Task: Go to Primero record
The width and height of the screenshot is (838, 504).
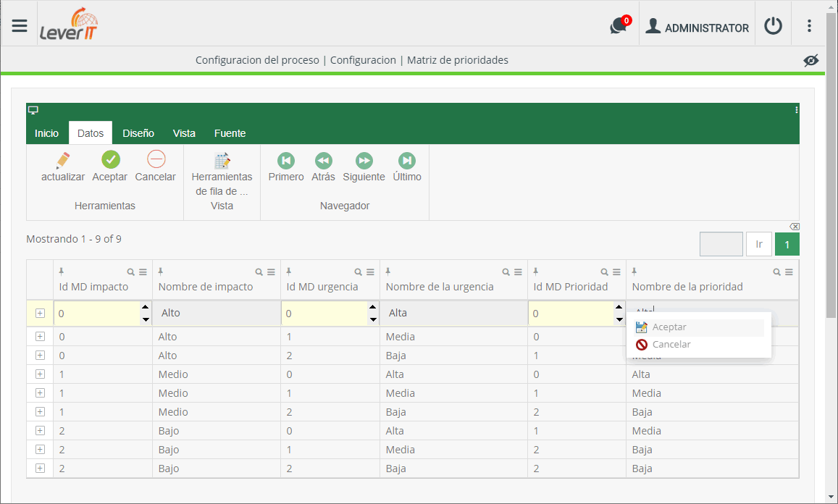Action: (286, 167)
